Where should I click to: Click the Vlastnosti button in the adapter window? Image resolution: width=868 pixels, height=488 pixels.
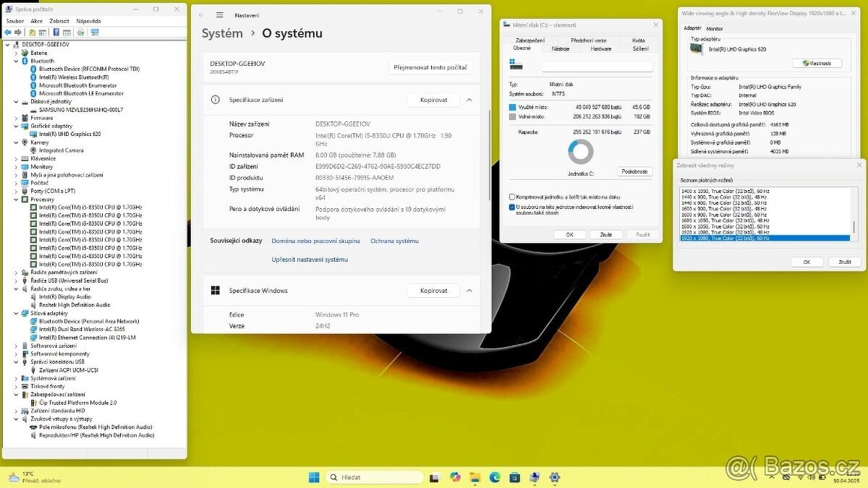(x=817, y=63)
